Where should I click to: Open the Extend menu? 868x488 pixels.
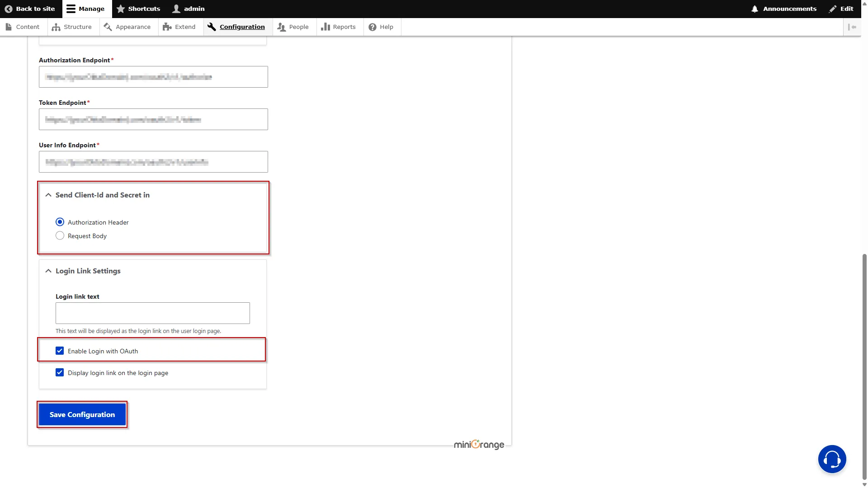(x=179, y=27)
